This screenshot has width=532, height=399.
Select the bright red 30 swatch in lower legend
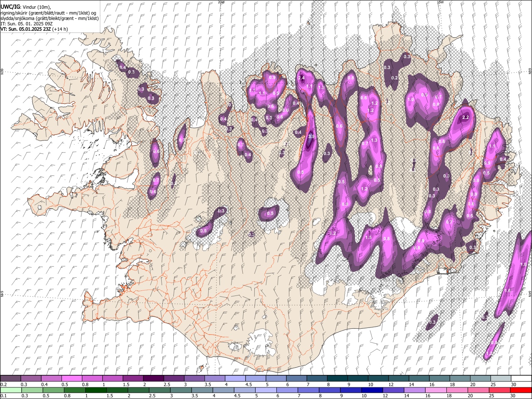point(520,390)
